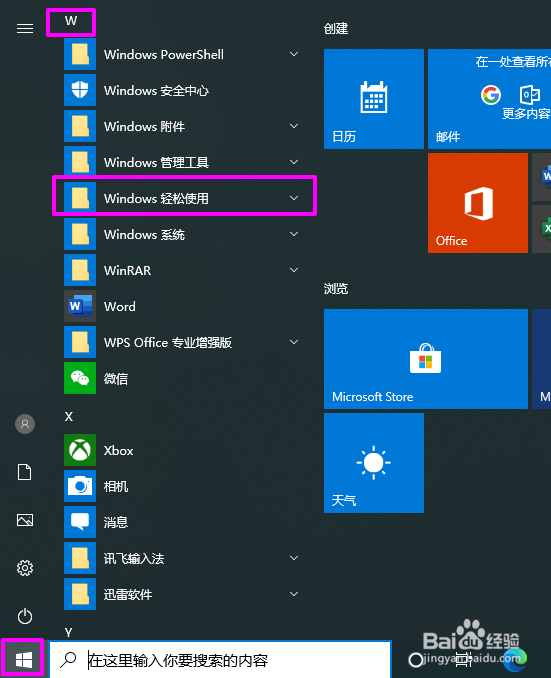Click the Windows 附件 folder icon

pos(80,126)
